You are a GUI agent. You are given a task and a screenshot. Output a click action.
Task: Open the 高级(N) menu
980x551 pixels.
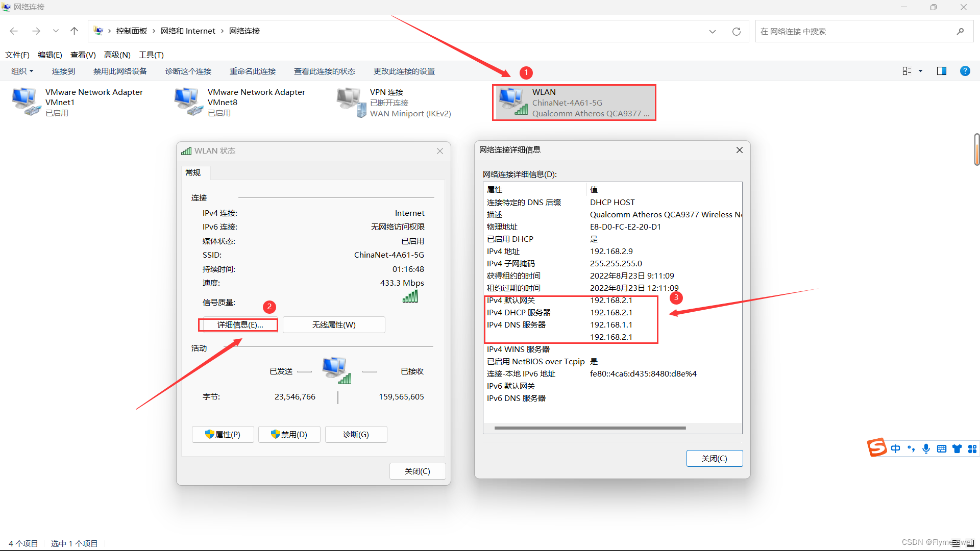pos(117,55)
